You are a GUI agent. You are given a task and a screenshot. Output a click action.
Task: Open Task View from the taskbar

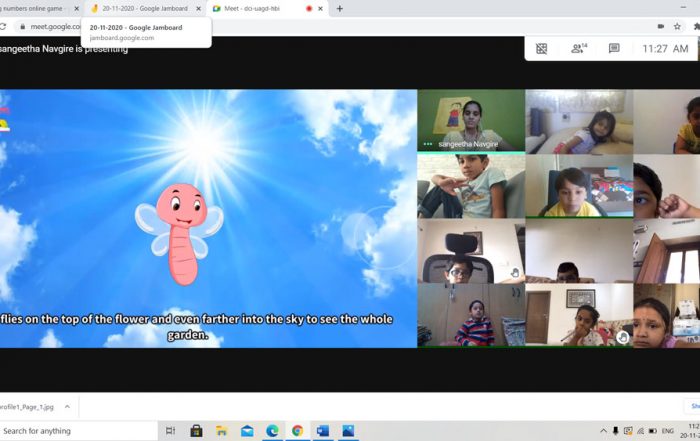coord(170,431)
